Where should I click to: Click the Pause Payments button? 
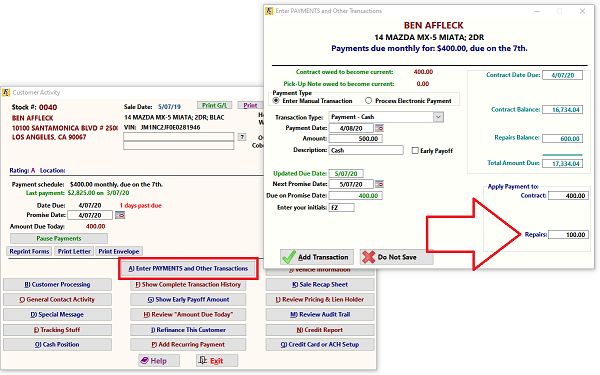59,238
